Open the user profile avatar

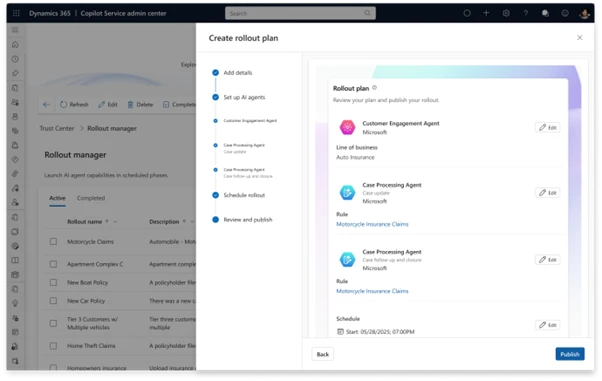click(584, 13)
